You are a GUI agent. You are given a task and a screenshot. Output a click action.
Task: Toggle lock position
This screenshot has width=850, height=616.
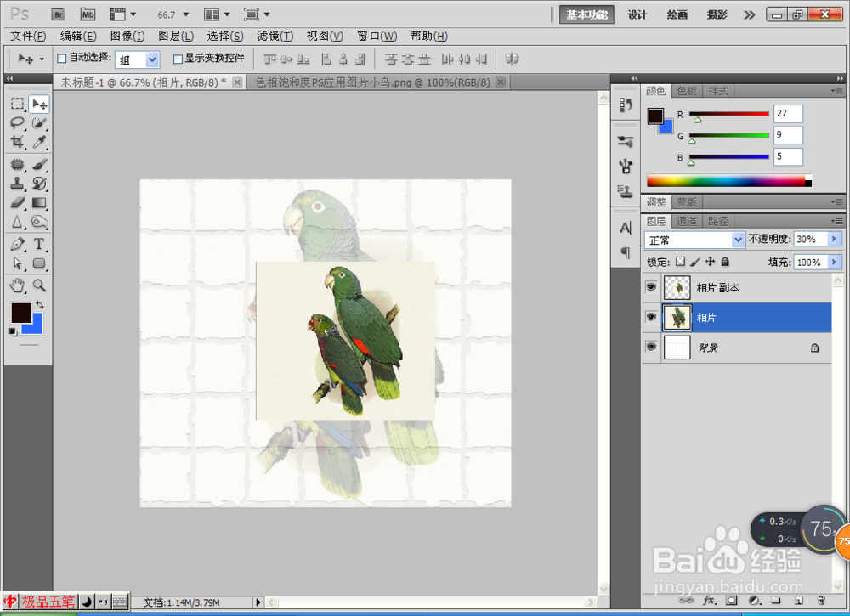click(710, 262)
